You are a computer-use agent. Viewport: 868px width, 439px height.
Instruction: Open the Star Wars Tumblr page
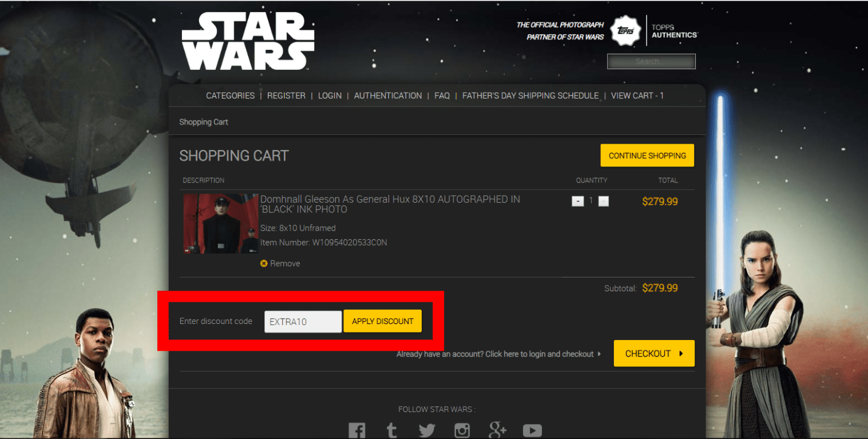(392, 430)
